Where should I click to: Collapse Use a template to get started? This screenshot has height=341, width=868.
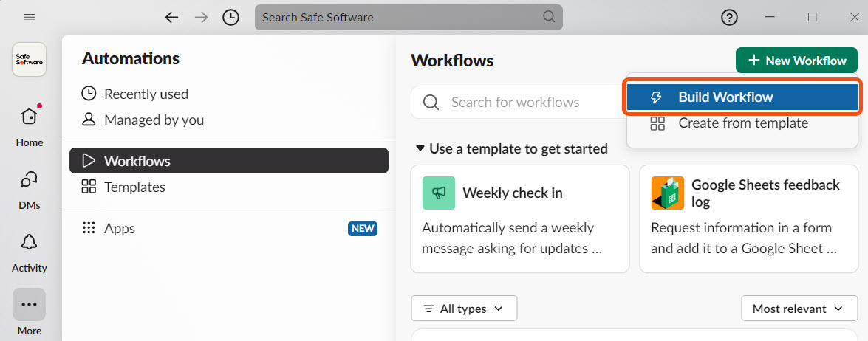pyautogui.click(x=512, y=148)
